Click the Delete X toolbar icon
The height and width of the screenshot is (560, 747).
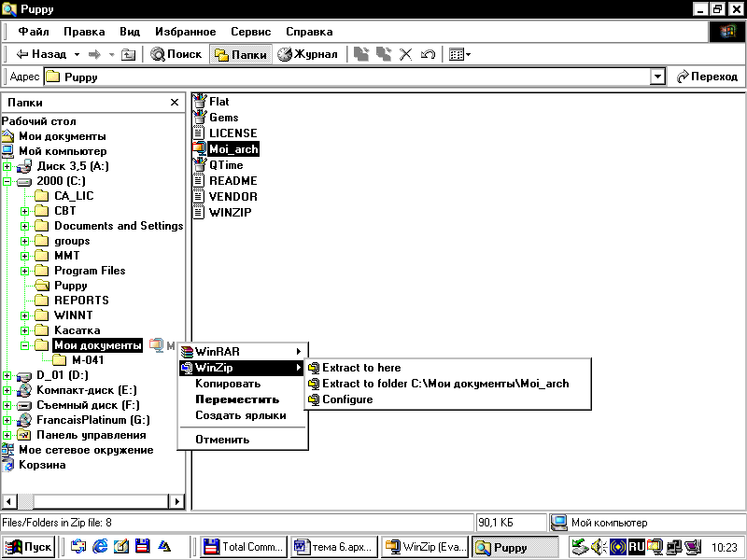coord(405,54)
